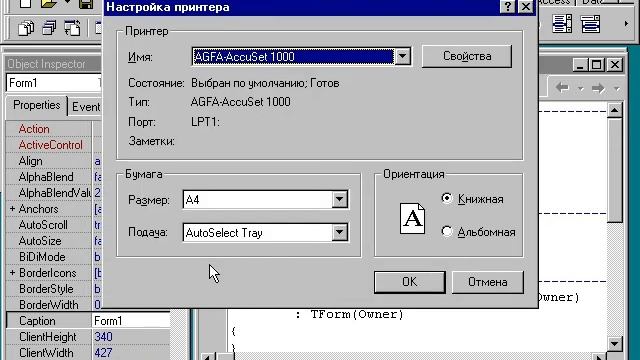Click the Свойства button

467,56
